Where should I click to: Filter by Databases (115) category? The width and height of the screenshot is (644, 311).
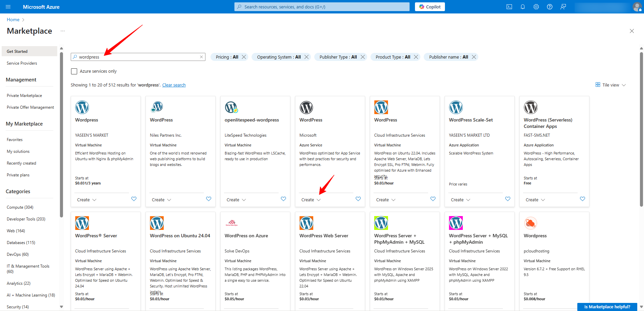pos(21,243)
